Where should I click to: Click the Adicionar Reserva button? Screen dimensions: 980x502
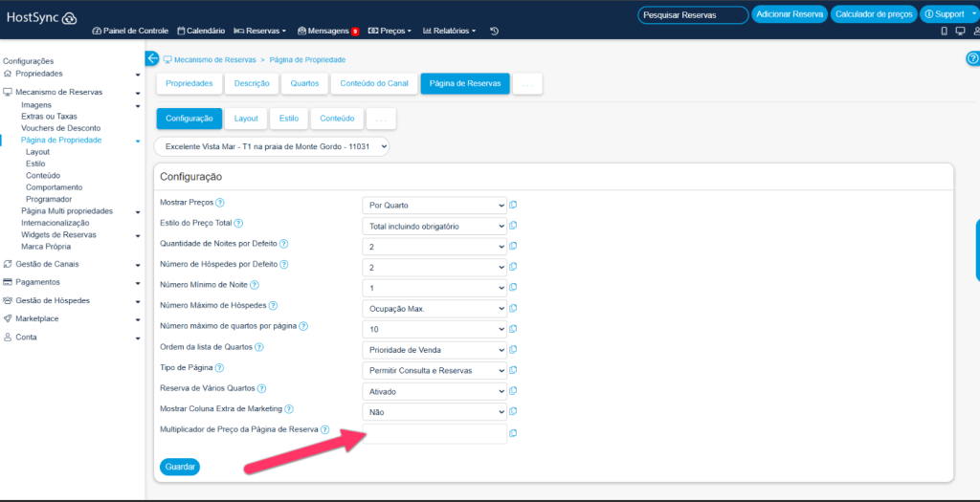[789, 14]
